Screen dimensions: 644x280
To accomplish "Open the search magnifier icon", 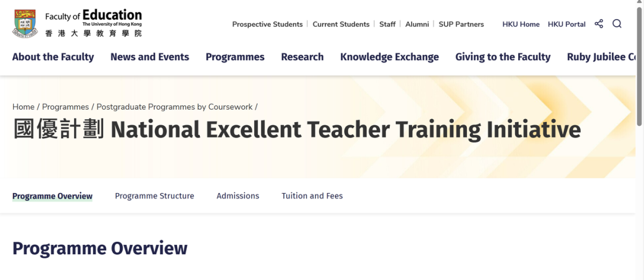I will (617, 24).
